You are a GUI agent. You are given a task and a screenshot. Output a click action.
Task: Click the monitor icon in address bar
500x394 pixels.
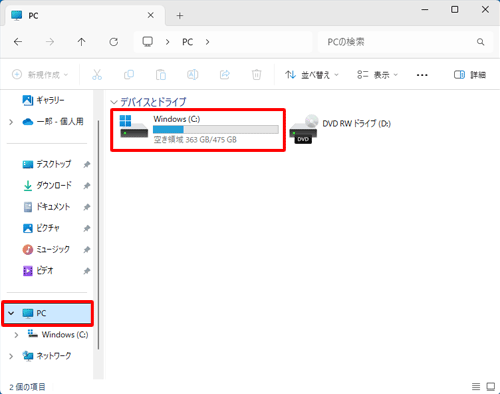[x=147, y=42]
